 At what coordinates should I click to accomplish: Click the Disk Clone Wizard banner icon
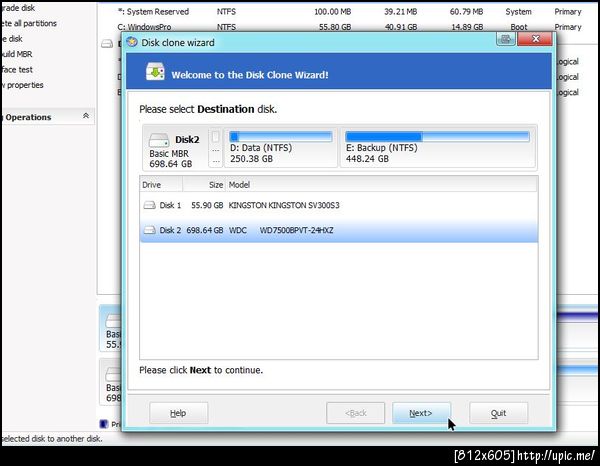(155, 72)
